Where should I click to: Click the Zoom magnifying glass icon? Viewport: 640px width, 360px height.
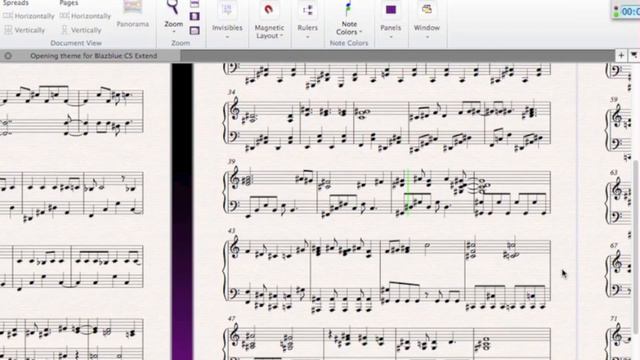[173, 7]
